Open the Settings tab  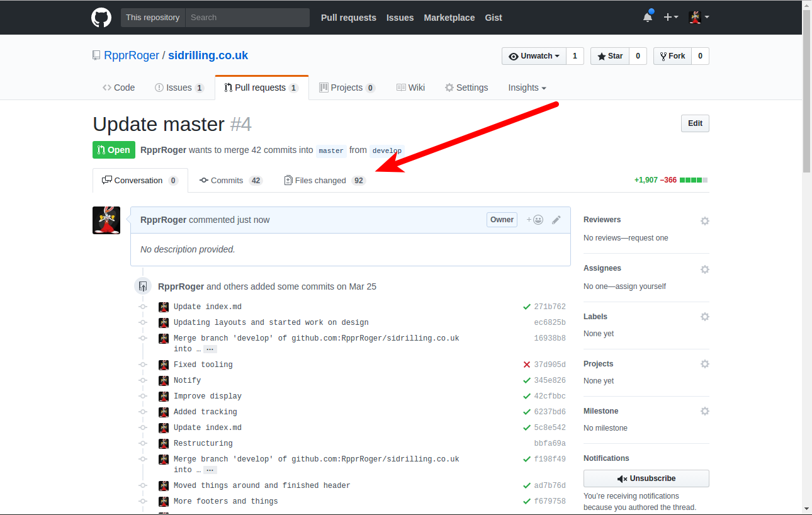tap(466, 88)
